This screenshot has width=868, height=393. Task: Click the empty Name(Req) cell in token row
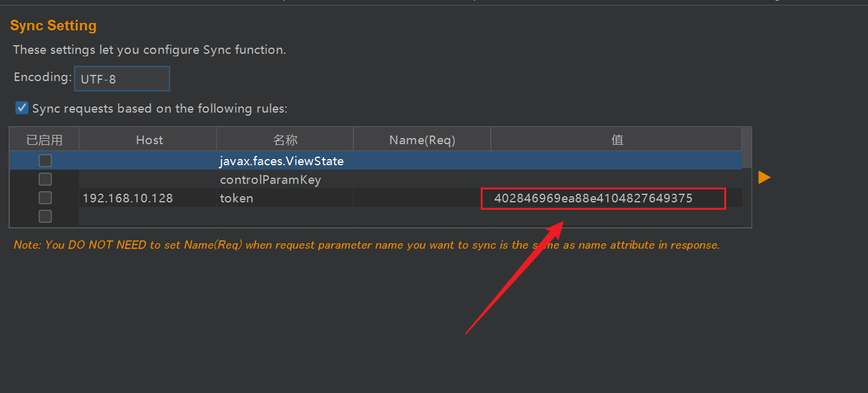(x=422, y=199)
